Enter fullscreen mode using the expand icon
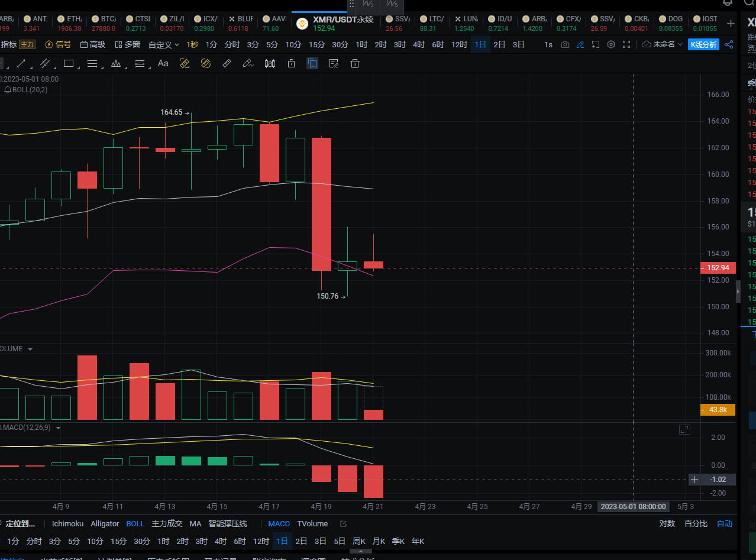The width and height of the screenshot is (756, 560). pyautogui.click(x=626, y=44)
